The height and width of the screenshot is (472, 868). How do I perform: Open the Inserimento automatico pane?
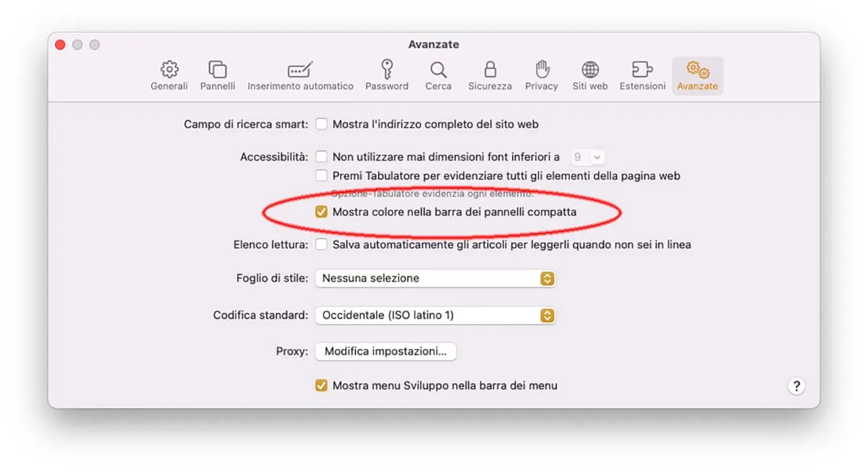pos(300,76)
